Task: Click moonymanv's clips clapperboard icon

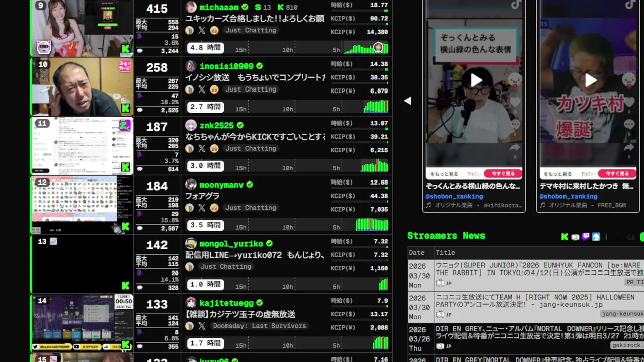Action: tap(214, 208)
